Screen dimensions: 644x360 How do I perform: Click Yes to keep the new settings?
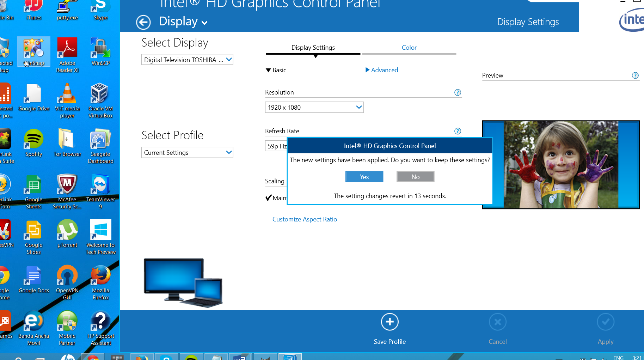(364, 177)
